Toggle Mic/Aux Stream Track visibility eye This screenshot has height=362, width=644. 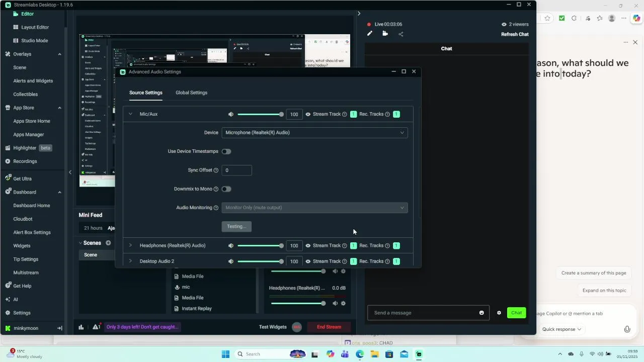coord(308,114)
